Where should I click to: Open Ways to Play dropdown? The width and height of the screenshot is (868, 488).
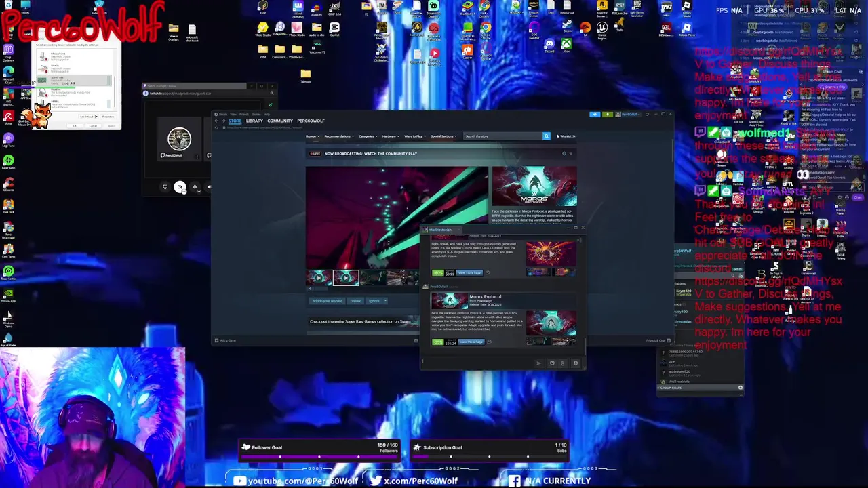pyautogui.click(x=414, y=136)
